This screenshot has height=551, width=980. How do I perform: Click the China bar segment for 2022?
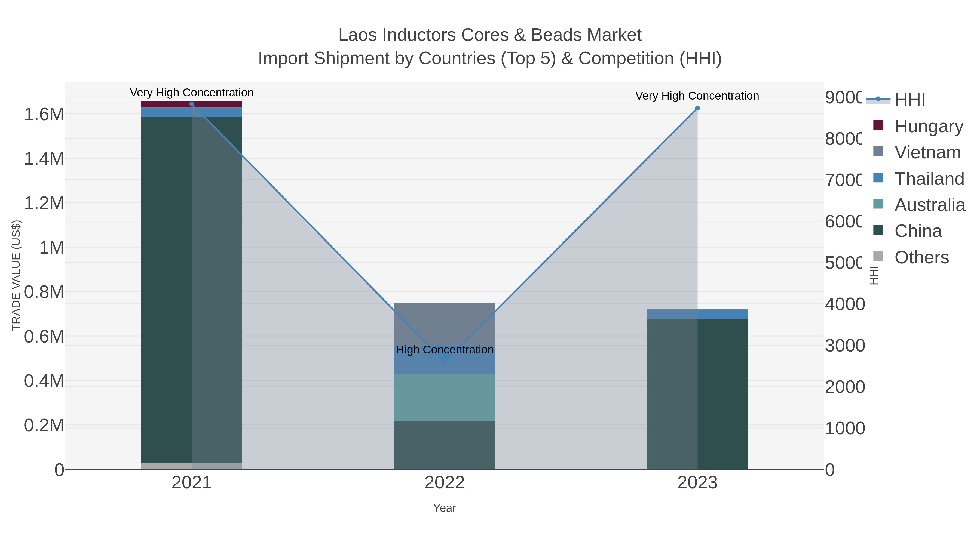pos(444,445)
